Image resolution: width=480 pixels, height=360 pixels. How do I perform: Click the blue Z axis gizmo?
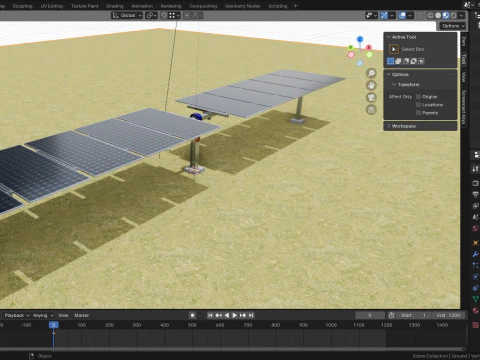pyautogui.click(x=360, y=39)
